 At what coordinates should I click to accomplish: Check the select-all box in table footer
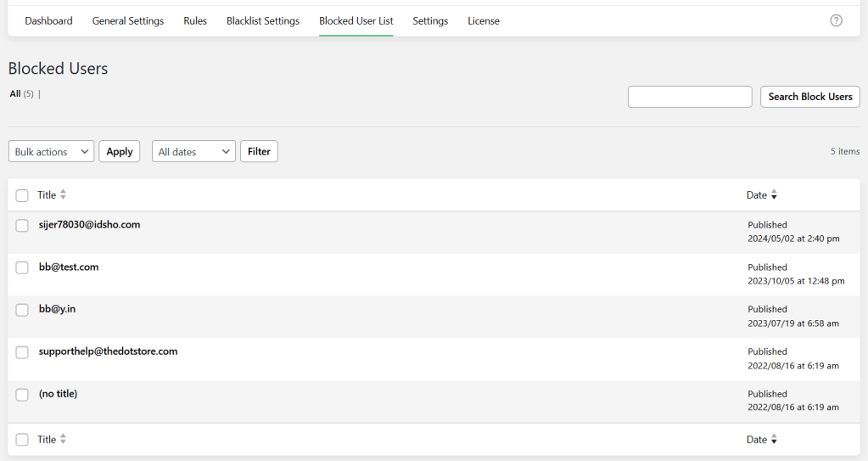22,440
